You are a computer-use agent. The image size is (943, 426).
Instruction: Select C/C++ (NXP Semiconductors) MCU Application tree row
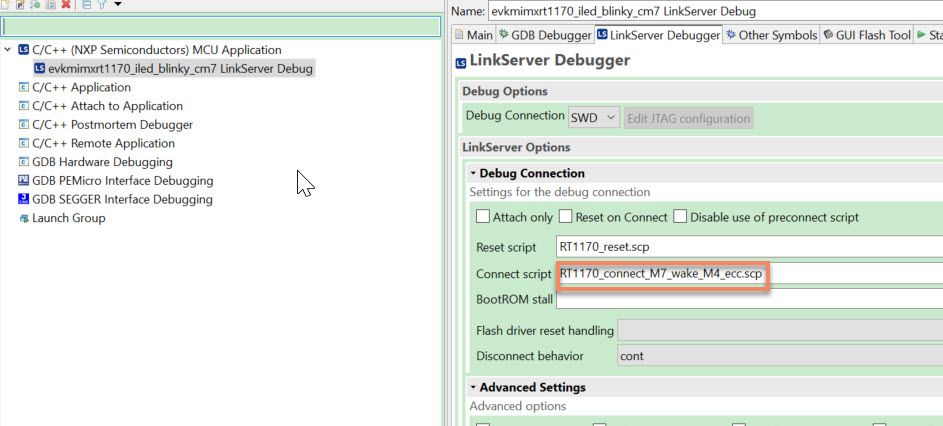[156, 50]
